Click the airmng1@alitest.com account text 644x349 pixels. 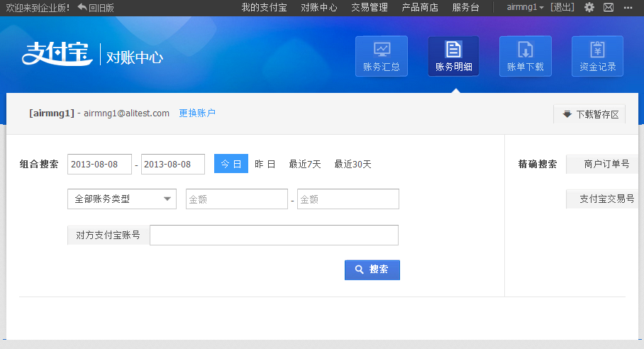click(x=126, y=113)
